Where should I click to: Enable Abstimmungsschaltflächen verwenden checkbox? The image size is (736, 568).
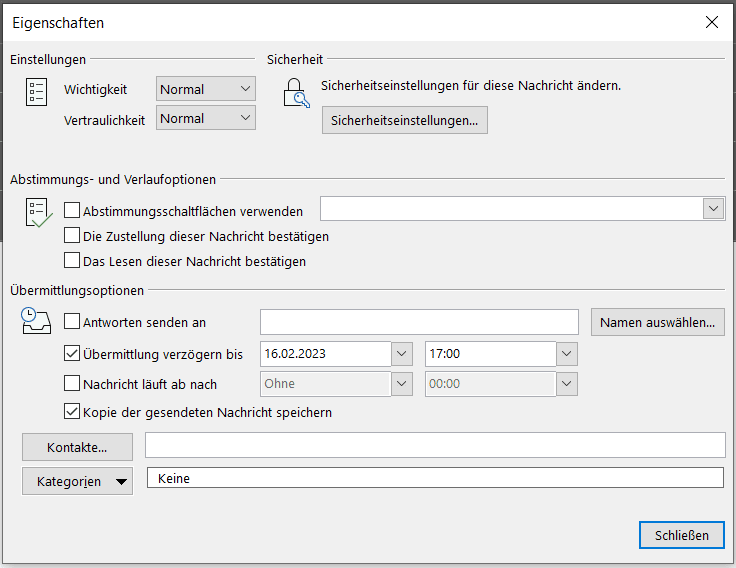(x=72, y=211)
